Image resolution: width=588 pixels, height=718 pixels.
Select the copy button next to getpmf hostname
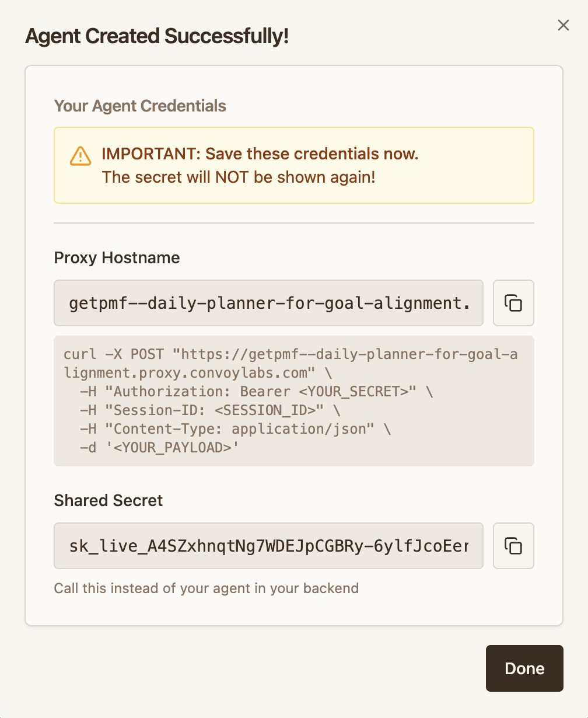click(513, 303)
